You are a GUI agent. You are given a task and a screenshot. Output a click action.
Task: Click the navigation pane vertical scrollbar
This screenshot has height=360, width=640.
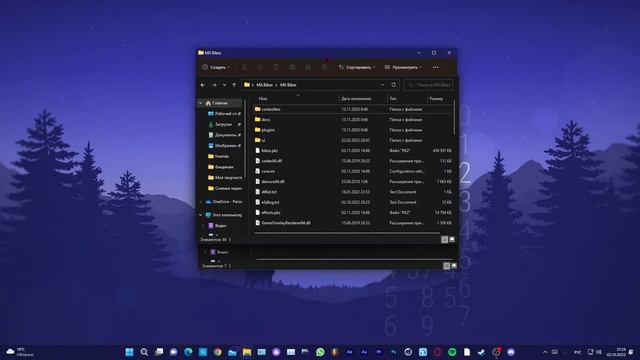[245, 139]
